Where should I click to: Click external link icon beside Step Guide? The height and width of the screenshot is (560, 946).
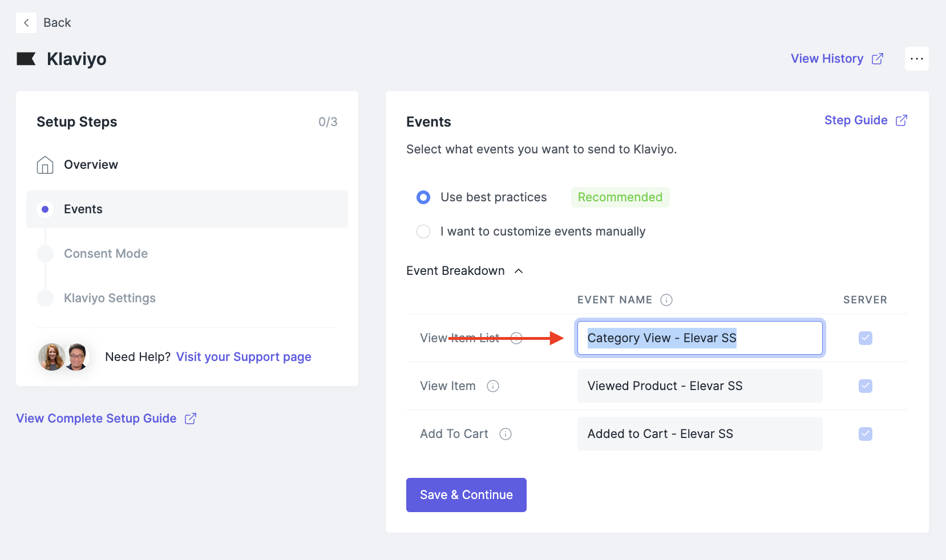(901, 120)
